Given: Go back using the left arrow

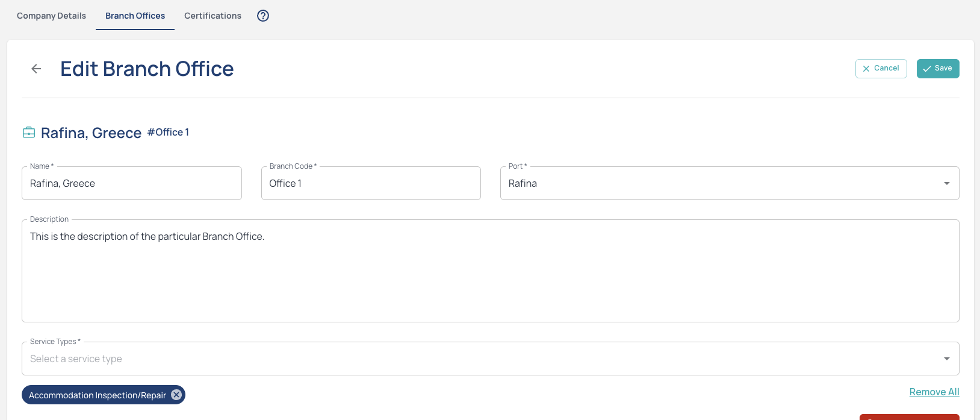Looking at the screenshot, I should pos(36,69).
